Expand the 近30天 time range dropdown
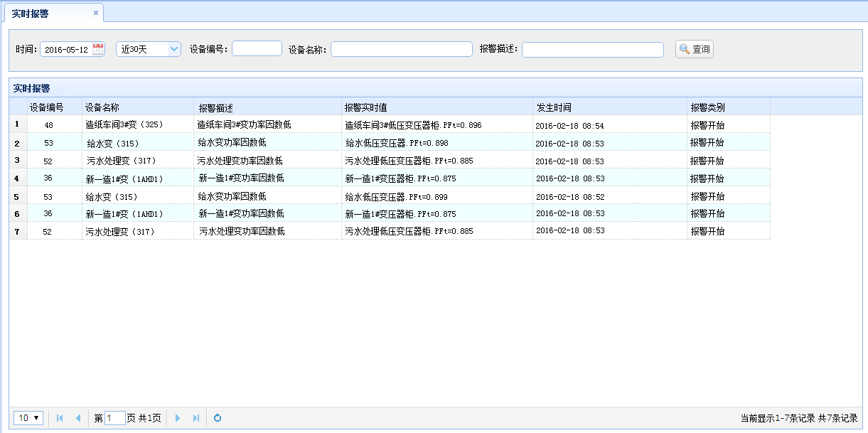Viewport: 868px width, 433px height. tap(174, 49)
